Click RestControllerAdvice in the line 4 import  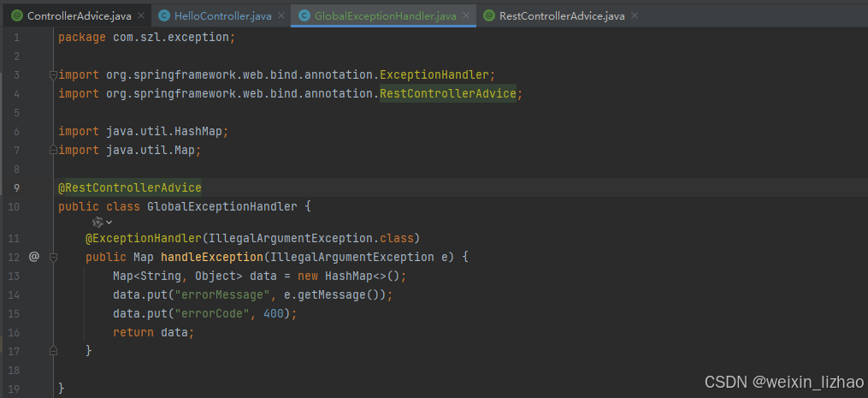pos(448,93)
